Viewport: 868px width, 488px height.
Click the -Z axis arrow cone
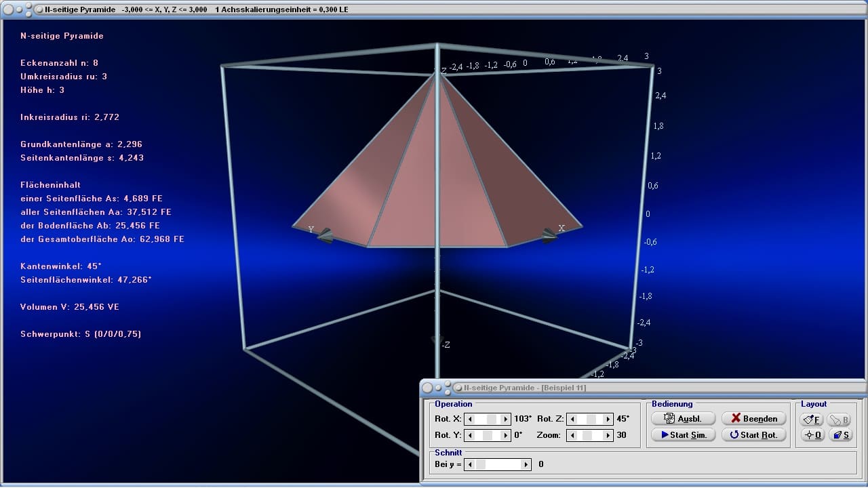(x=437, y=340)
